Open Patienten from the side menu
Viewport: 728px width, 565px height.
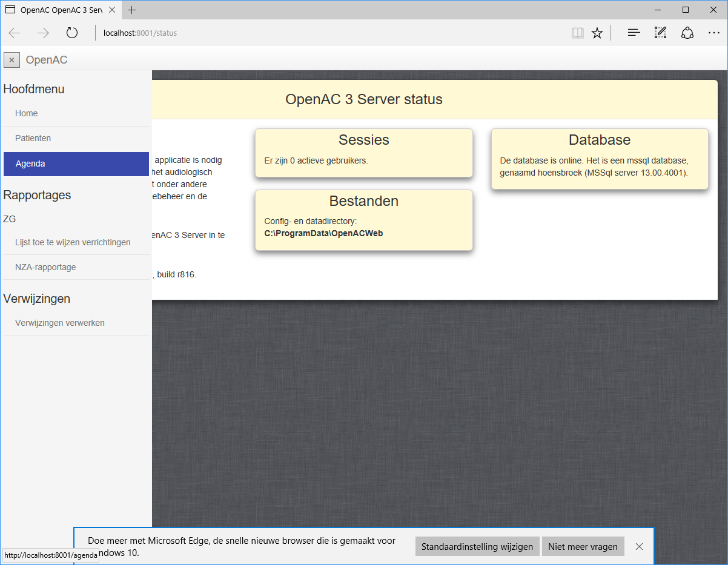33,138
